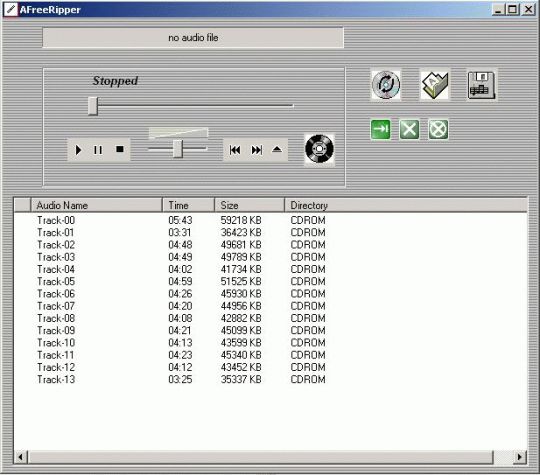Click the Play button

click(78, 150)
